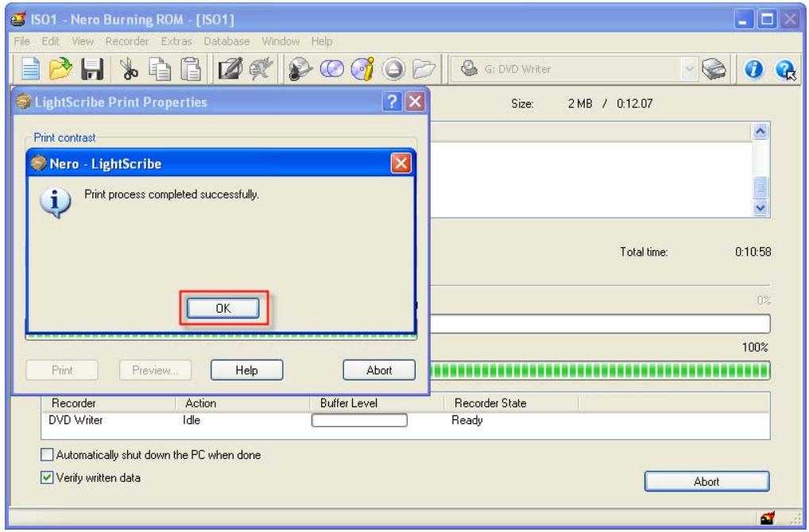Uncheck Verify written data
Screen dimensions: 809x532
click(47, 477)
